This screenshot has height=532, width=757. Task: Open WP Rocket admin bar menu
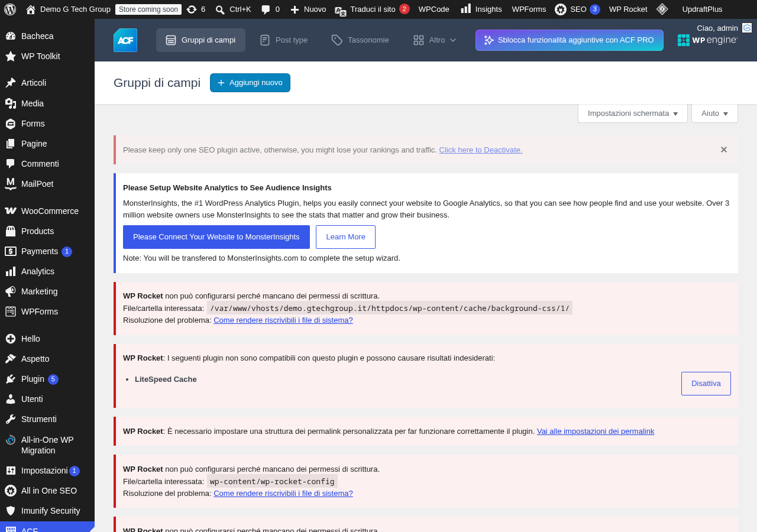(x=628, y=9)
